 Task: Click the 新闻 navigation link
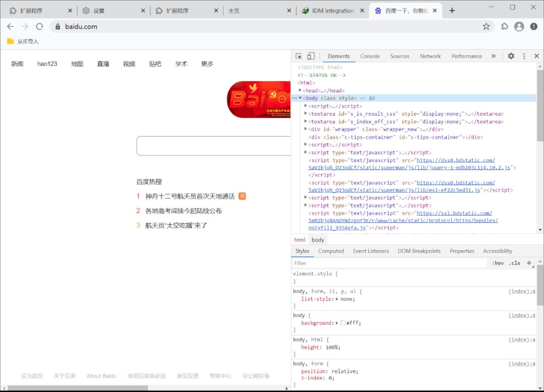17,64
